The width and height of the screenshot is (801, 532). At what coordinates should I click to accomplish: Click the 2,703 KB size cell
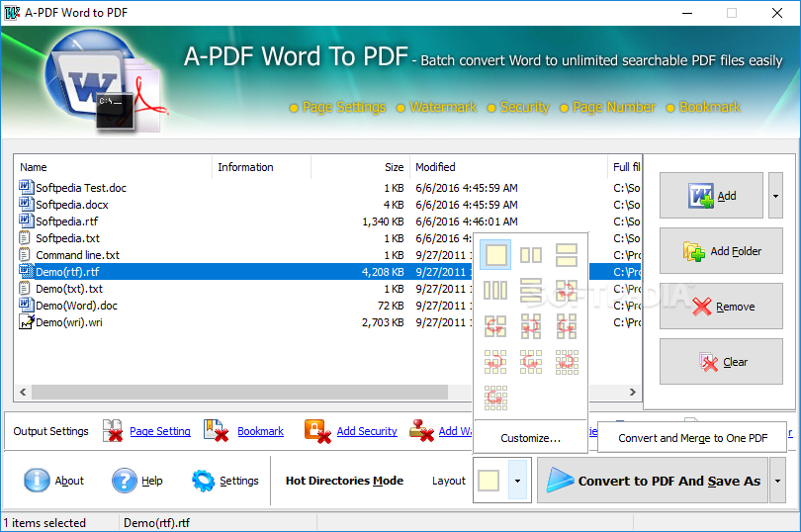pos(383,322)
